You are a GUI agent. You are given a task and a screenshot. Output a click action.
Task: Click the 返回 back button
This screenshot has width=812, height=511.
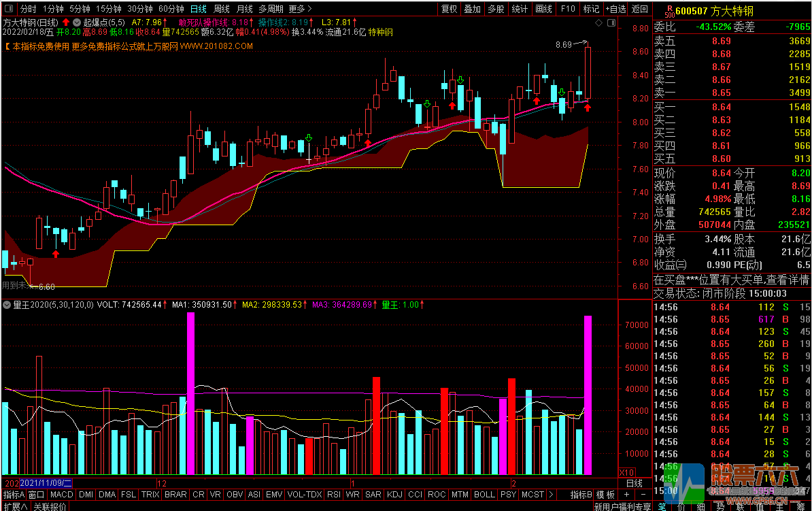click(639, 9)
